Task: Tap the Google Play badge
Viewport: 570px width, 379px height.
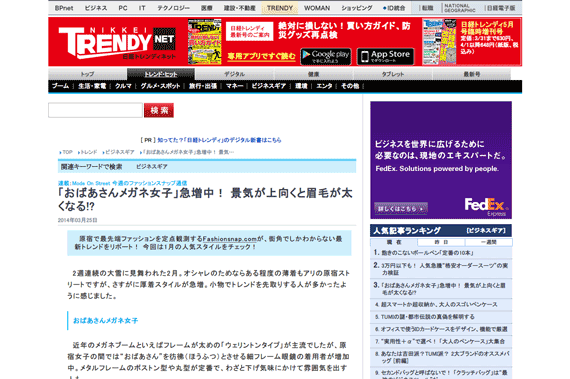Action: click(x=326, y=56)
